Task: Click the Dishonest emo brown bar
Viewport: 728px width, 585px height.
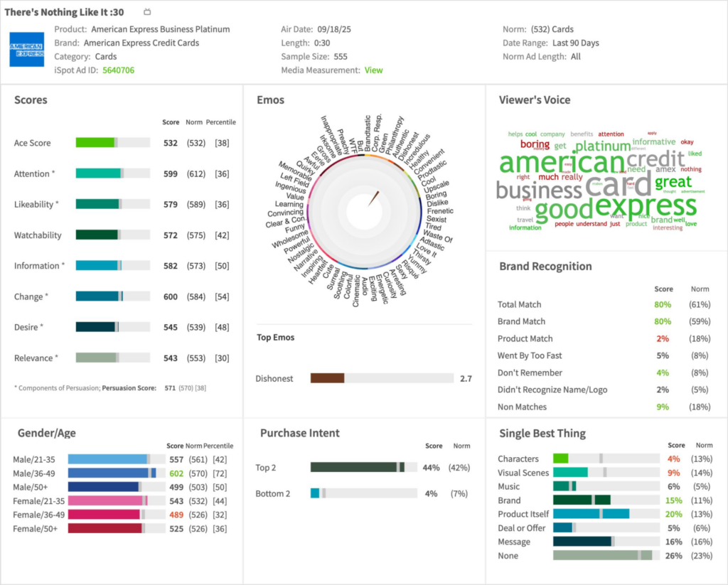Action: 327,378
